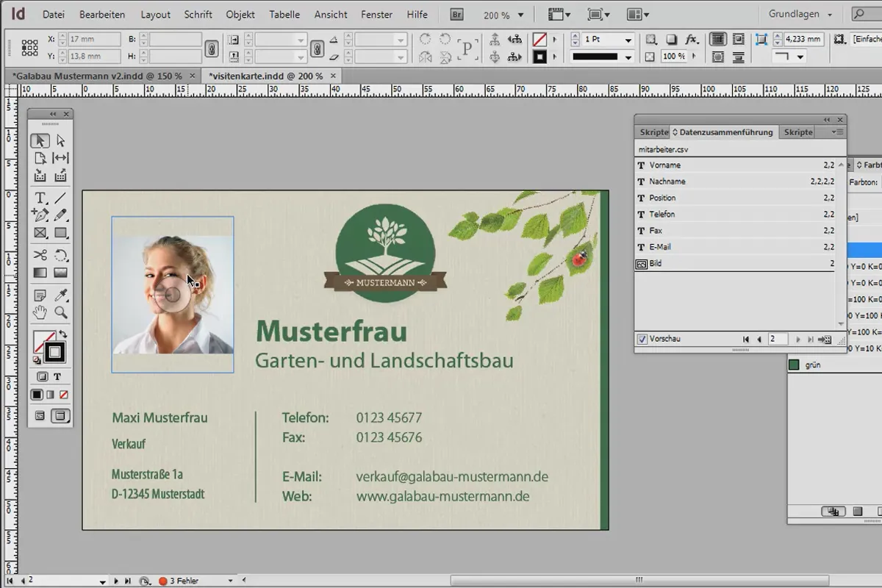Select the Pen tool
The height and width of the screenshot is (588, 882).
point(40,215)
